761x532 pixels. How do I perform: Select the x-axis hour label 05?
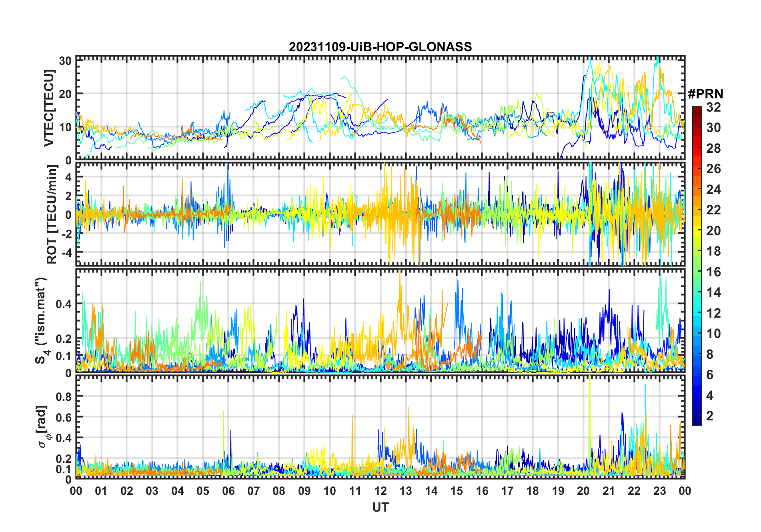[203, 491]
